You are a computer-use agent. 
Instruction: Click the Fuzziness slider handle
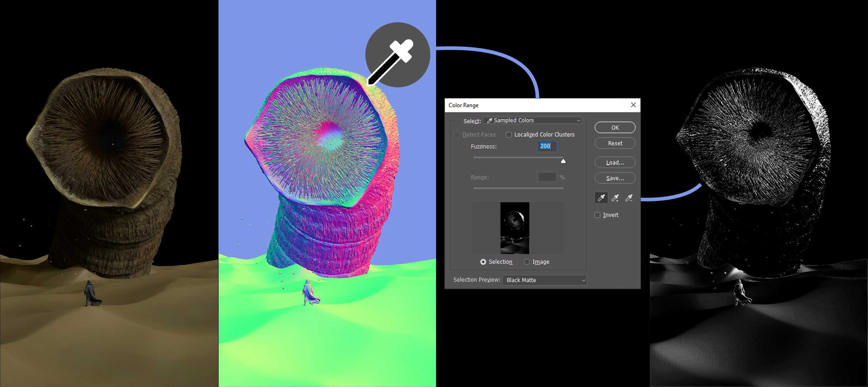[x=563, y=161]
